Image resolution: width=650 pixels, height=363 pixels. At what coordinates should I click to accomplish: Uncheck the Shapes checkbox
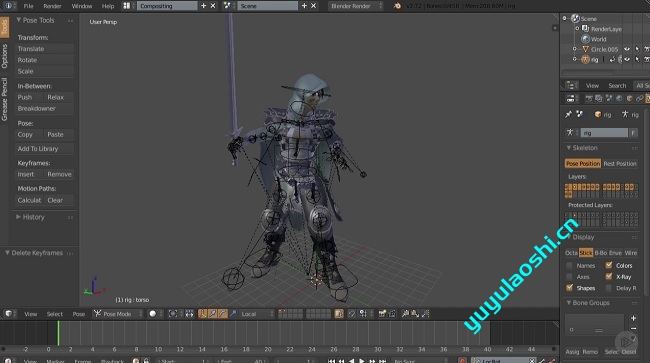point(569,288)
